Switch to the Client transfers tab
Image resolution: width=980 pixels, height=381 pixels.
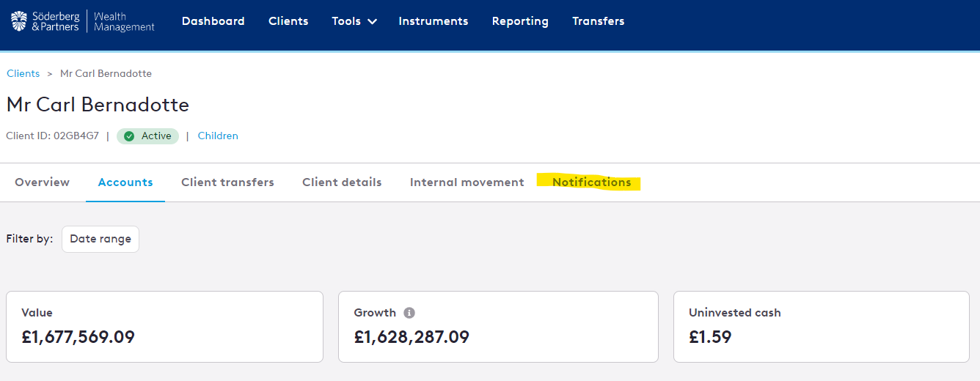click(x=227, y=182)
